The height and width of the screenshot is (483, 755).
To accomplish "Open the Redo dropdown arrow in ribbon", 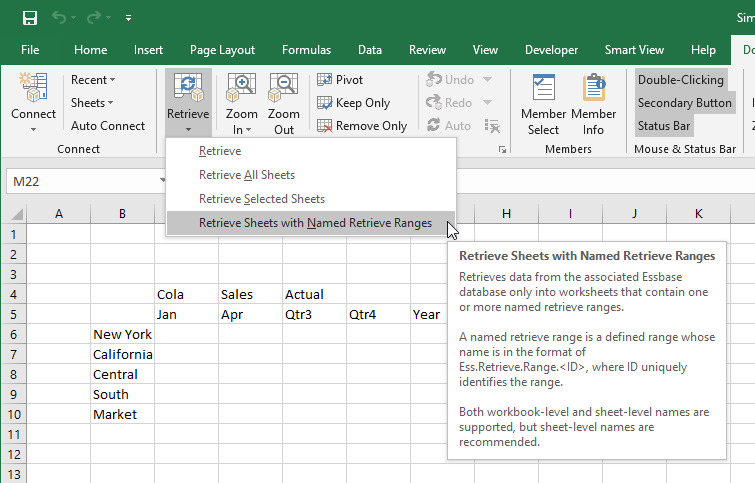I will pyautogui.click(x=487, y=103).
